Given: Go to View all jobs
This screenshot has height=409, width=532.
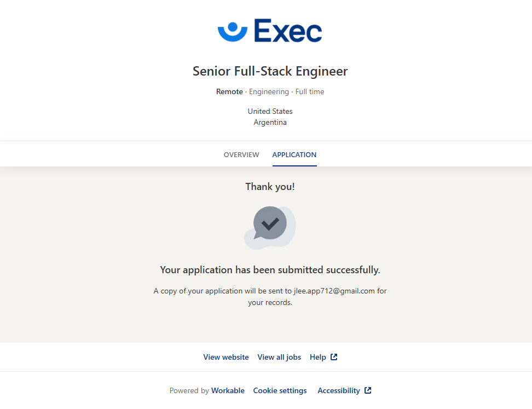Looking at the screenshot, I should click(x=279, y=357).
